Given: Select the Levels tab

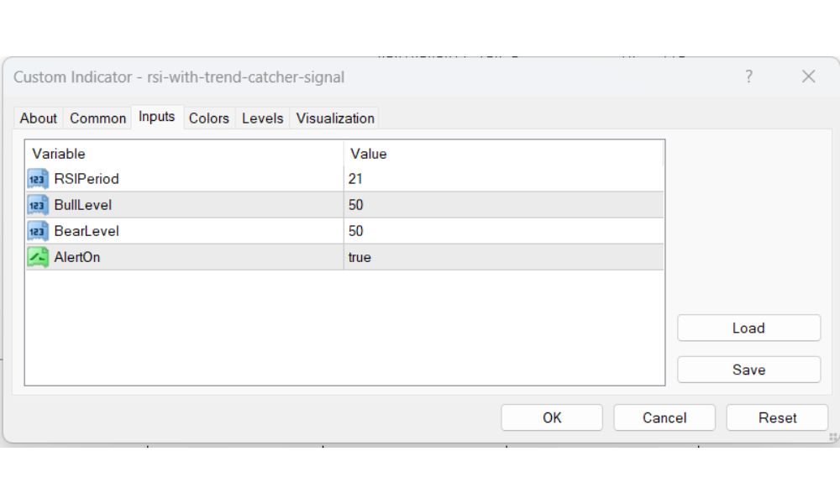Looking at the screenshot, I should point(262,118).
